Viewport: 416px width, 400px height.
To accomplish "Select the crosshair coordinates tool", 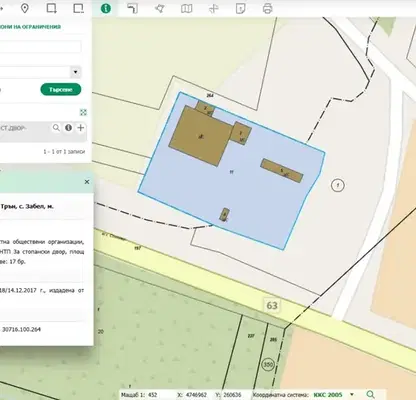I will pyautogui.click(x=214, y=8).
